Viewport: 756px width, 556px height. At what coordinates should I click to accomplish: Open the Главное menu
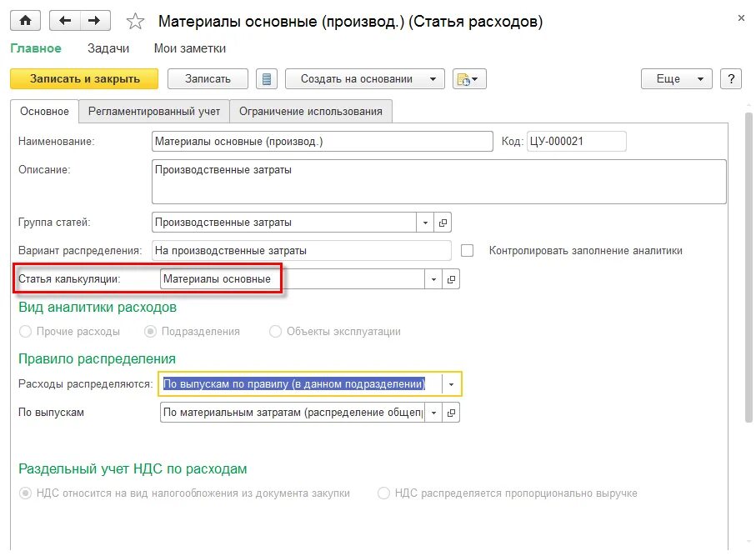[x=35, y=48]
